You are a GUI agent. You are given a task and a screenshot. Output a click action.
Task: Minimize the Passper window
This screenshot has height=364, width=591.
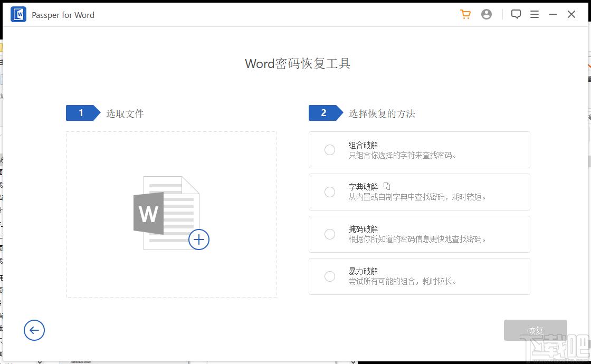point(553,14)
